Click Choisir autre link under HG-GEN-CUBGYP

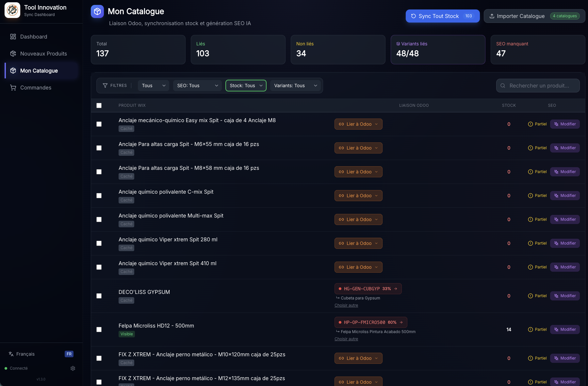coord(346,305)
